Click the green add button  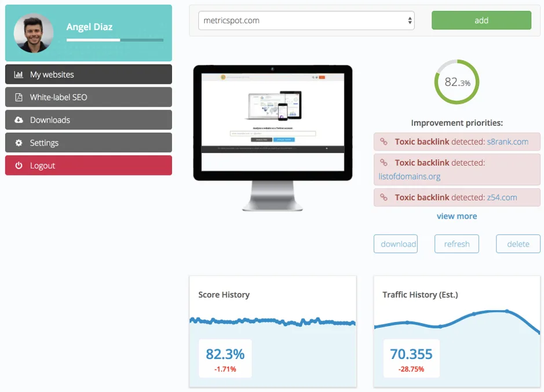click(481, 20)
